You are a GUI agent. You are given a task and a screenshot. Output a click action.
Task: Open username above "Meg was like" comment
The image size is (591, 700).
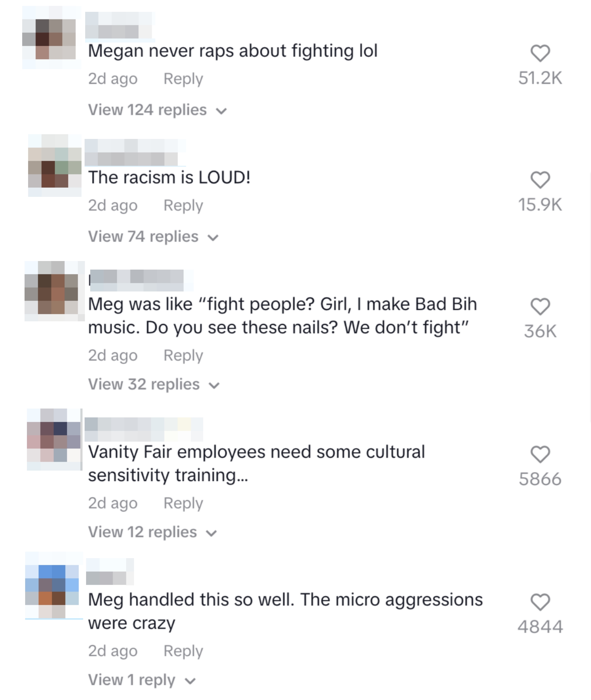tap(141, 280)
